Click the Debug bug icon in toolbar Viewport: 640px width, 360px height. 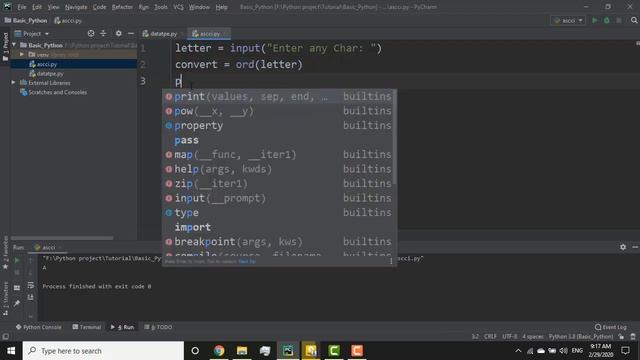click(607, 20)
